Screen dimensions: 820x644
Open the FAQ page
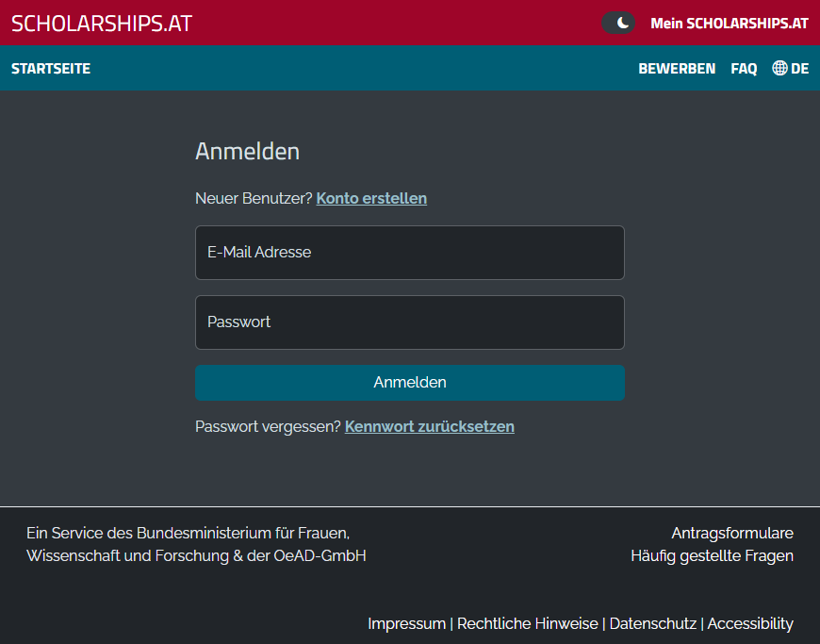tap(744, 68)
